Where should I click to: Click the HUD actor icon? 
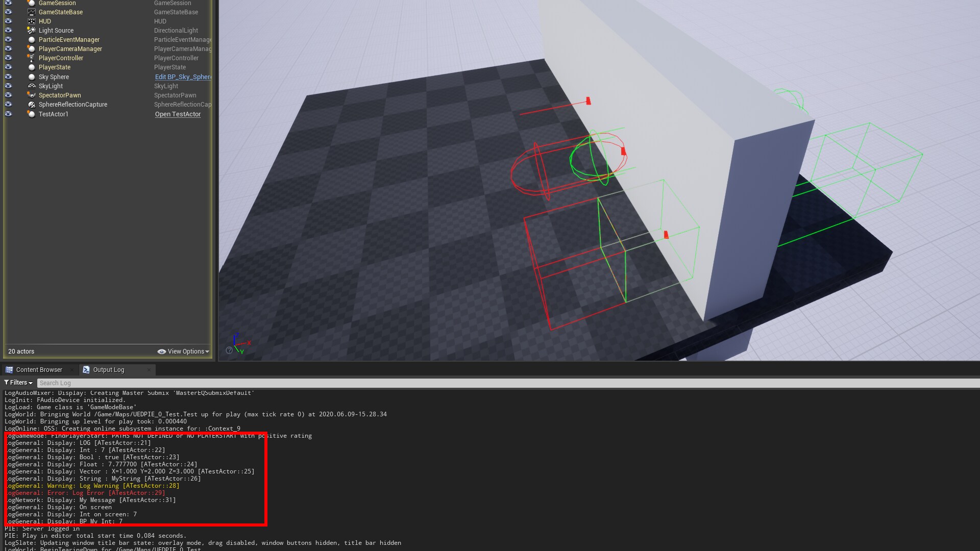(32, 21)
